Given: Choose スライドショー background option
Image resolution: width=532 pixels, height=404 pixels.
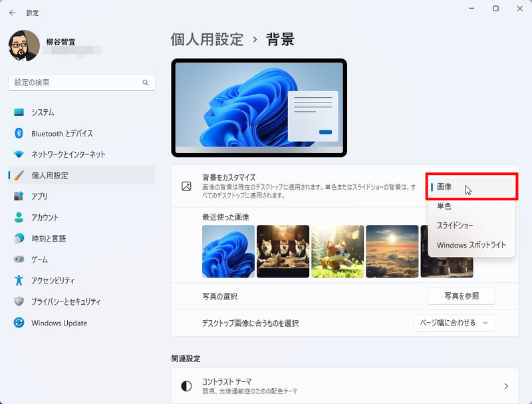Looking at the screenshot, I should coord(471,225).
